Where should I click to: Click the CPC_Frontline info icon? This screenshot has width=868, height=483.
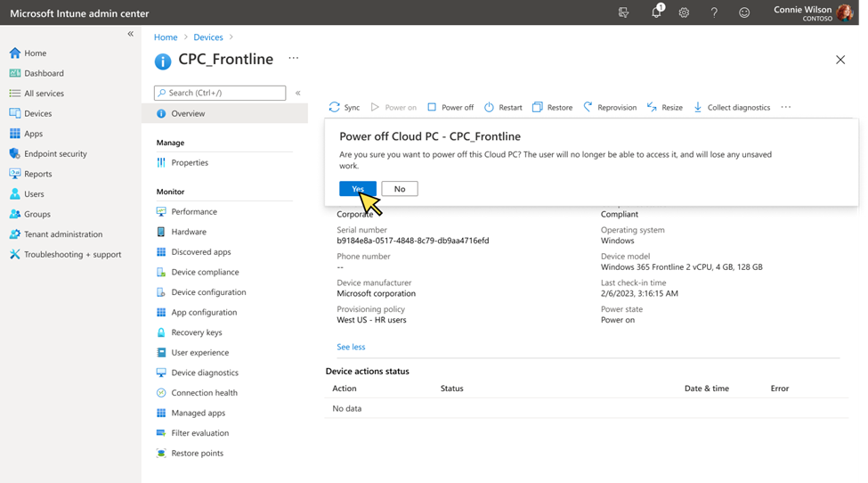(x=163, y=61)
